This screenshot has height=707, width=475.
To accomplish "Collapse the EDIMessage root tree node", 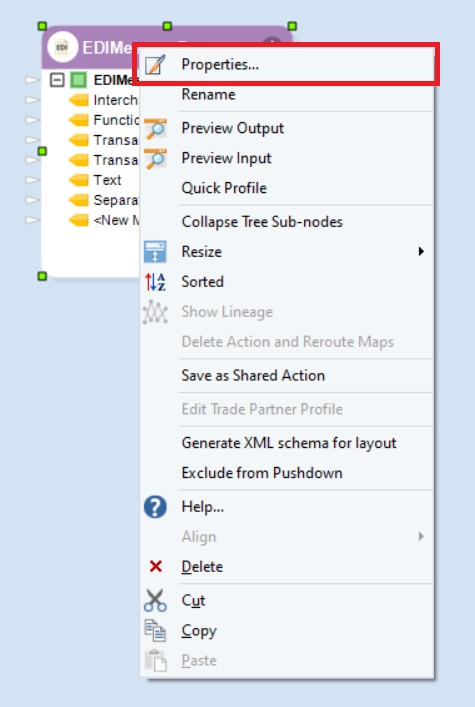I will click(57, 80).
